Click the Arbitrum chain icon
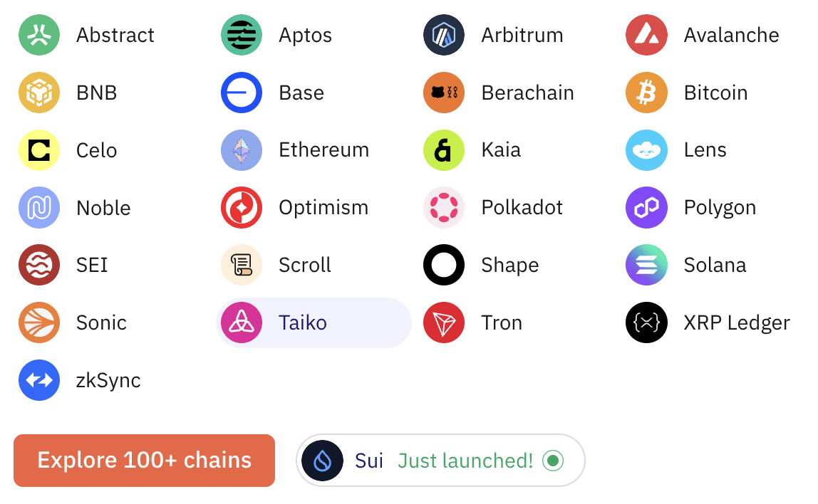818x504 pixels. click(x=444, y=35)
